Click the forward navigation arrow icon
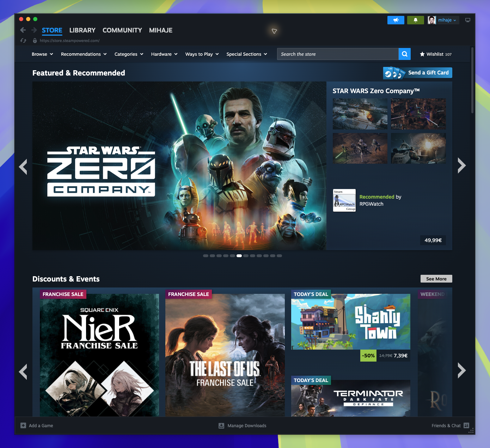Image resolution: width=490 pixels, height=448 pixels. tap(34, 30)
